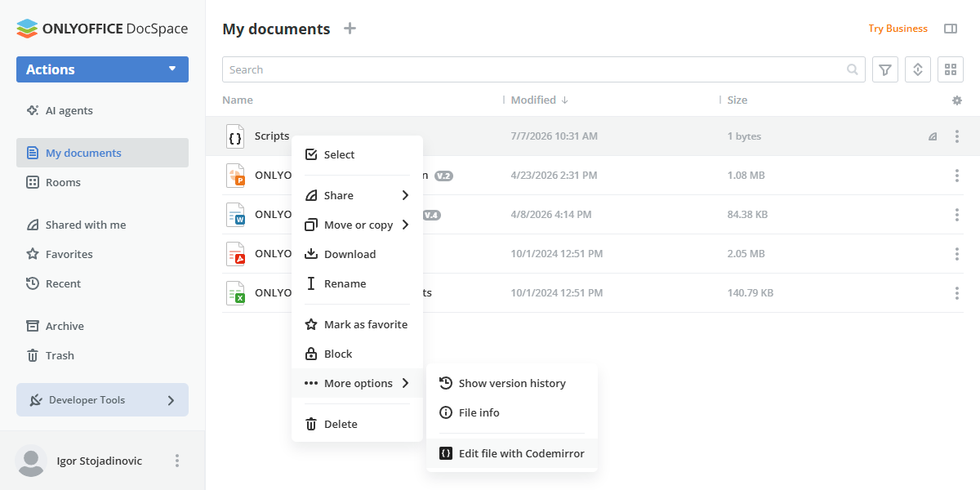
Task: Click the plus icon beside My documents
Action: pos(350,29)
